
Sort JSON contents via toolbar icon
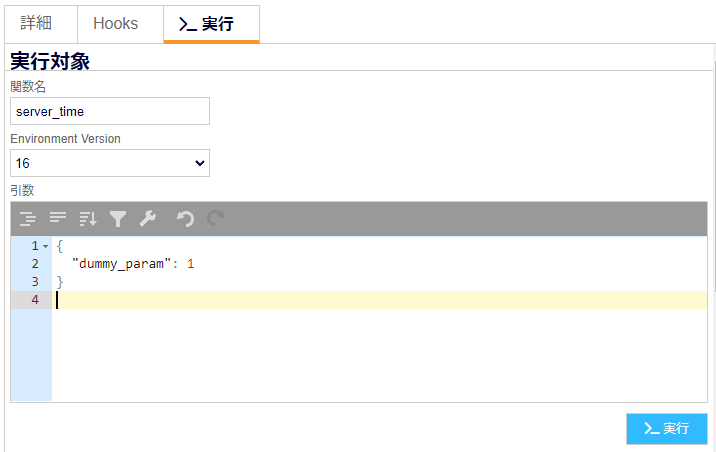click(88, 219)
